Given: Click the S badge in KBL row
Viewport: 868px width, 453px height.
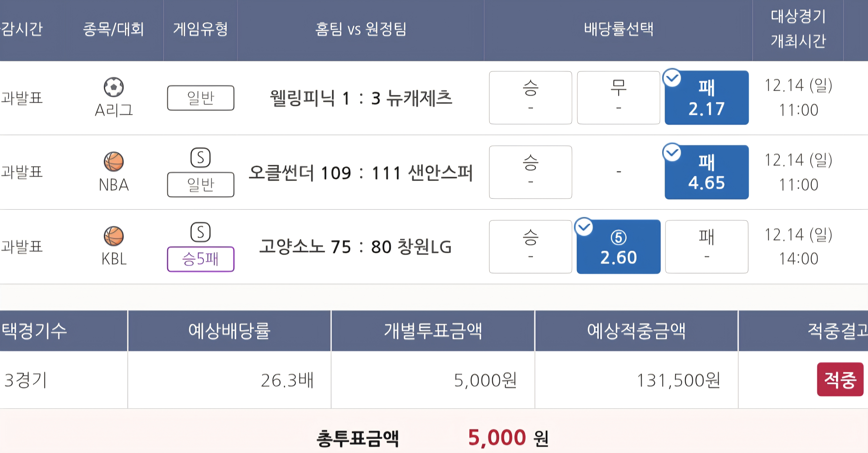Looking at the screenshot, I should coord(201,232).
